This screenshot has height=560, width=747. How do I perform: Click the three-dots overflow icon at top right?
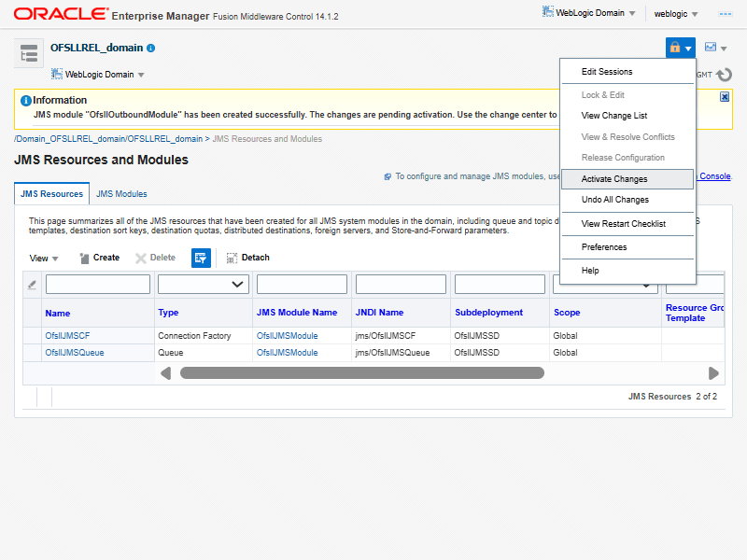click(726, 14)
